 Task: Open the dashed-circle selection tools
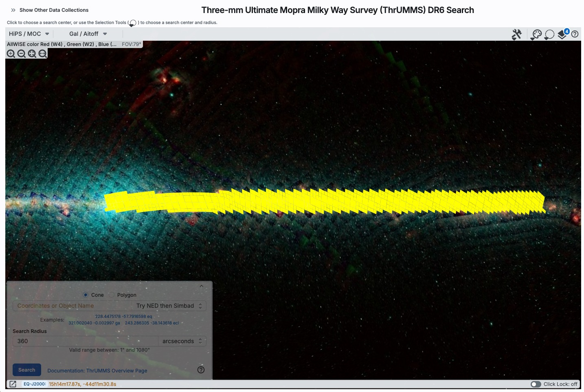point(549,35)
